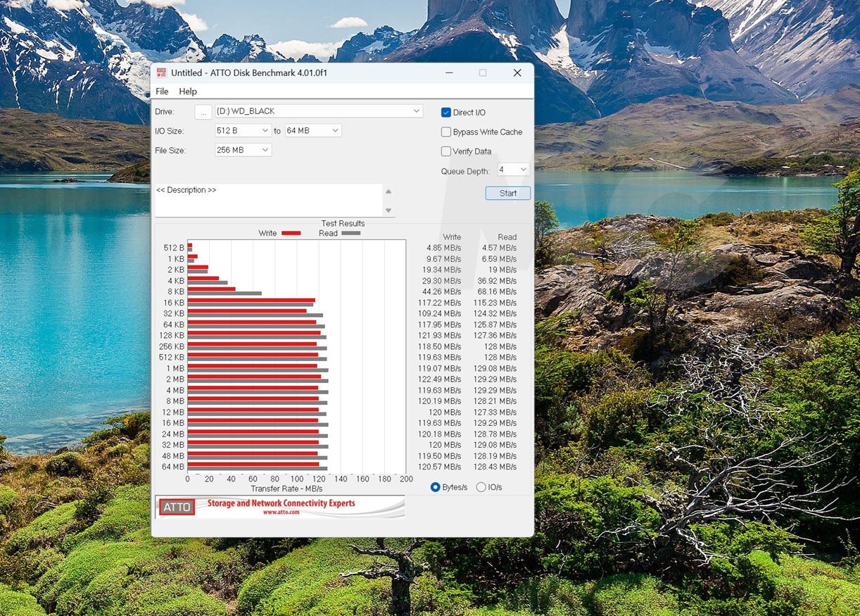Click the ATTO app icon in title bar
This screenshot has height=616, width=860.
coord(161,73)
